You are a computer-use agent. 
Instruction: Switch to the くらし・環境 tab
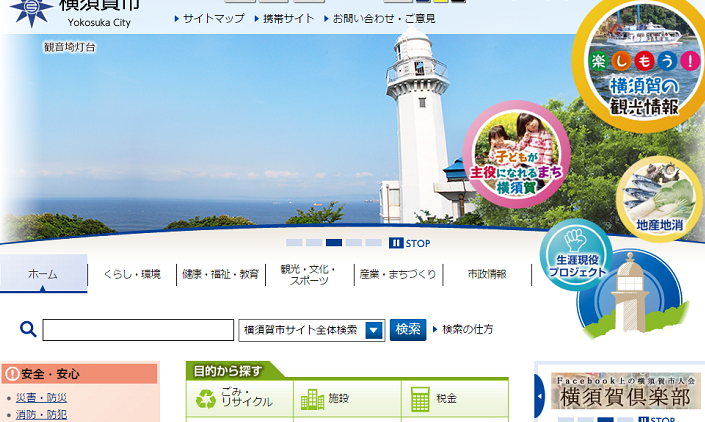pos(132,274)
